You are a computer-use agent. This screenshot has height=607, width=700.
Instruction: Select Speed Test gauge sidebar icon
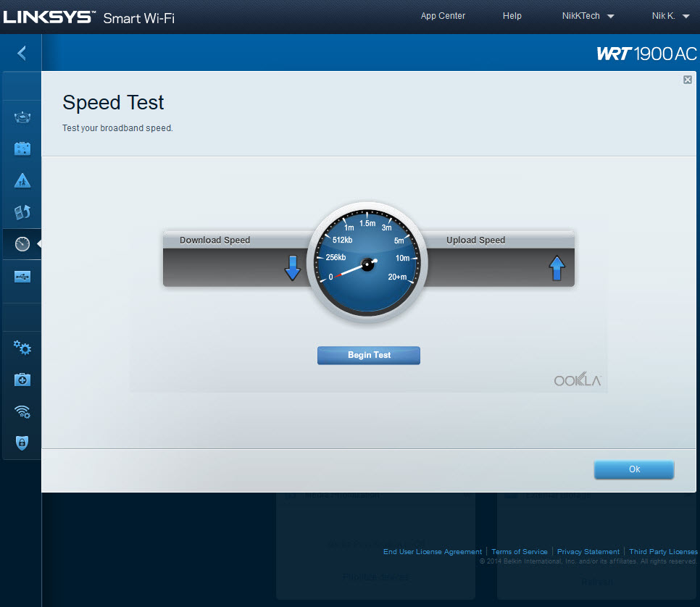22,243
